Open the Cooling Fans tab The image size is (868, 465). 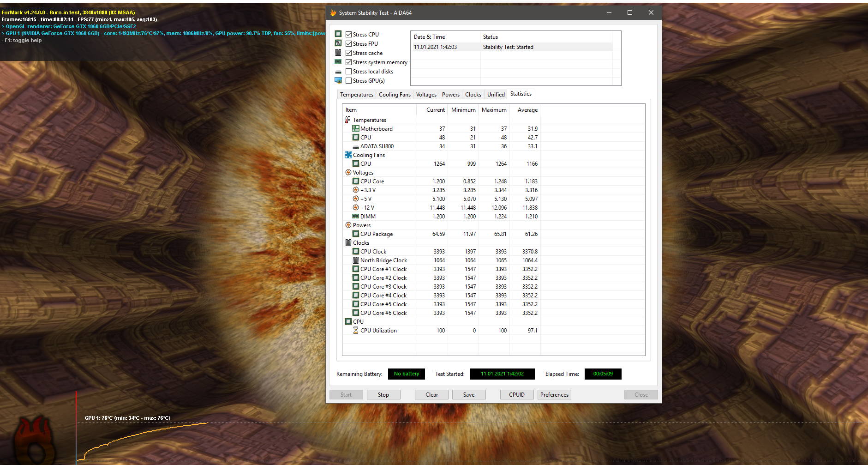[395, 95]
